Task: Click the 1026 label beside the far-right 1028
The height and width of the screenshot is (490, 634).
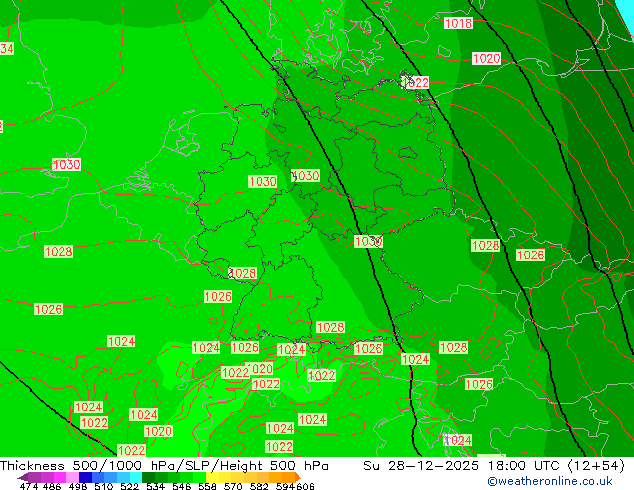Action: (530, 255)
